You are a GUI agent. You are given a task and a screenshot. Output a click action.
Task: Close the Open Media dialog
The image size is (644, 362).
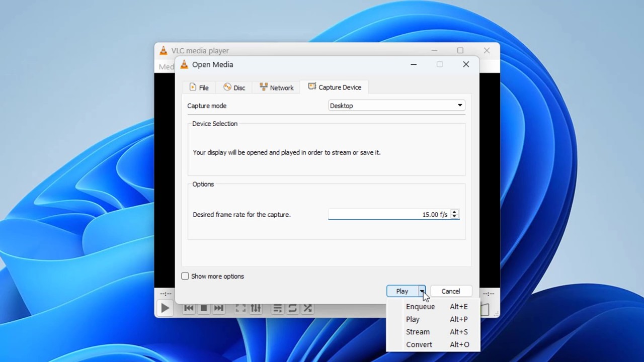point(466,64)
